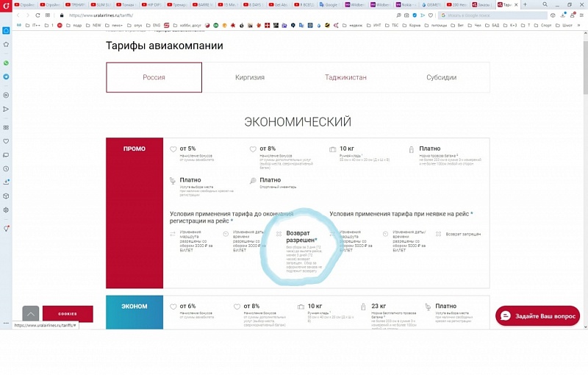Select the Россия tariffs tab

[x=154, y=77]
